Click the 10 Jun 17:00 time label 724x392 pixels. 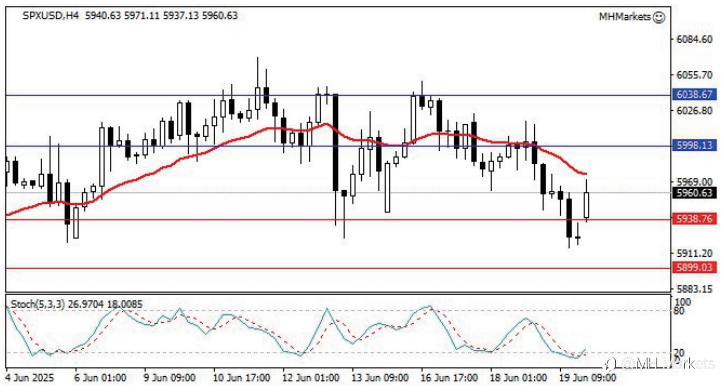click(241, 378)
